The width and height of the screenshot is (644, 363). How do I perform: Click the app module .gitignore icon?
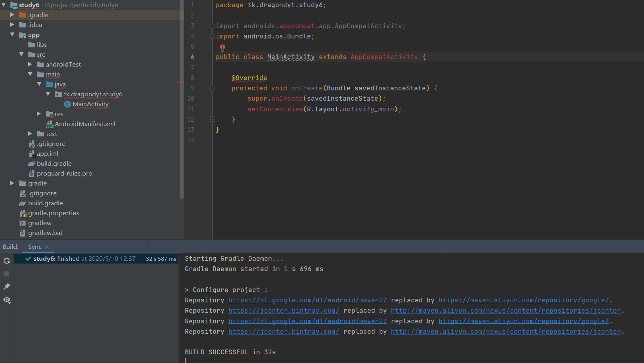click(32, 144)
